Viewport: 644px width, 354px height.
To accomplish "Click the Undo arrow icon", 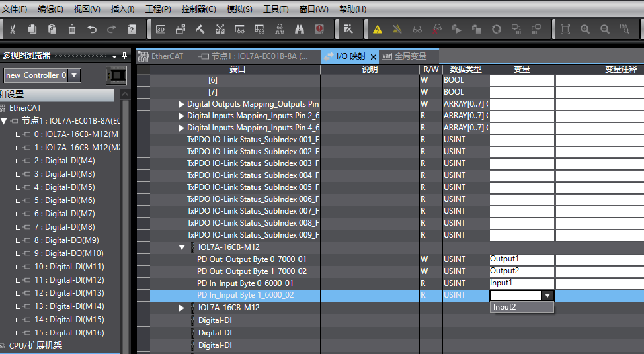I will coord(92,29).
